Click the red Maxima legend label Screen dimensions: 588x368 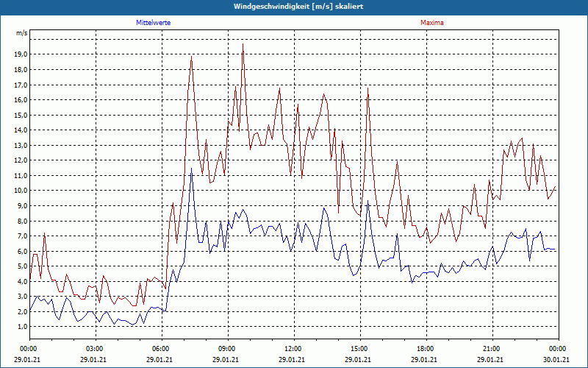pos(432,23)
